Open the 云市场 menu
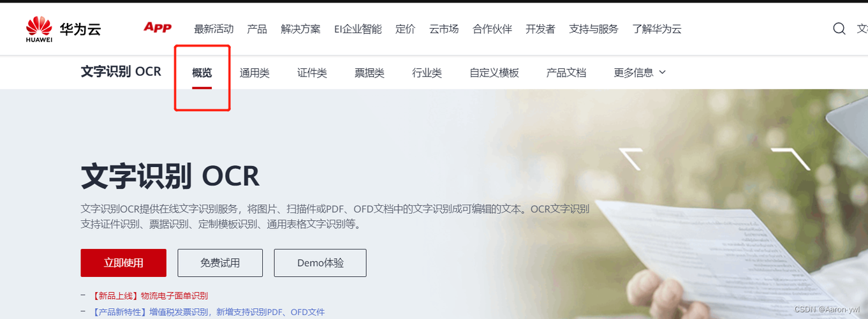The height and width of the screenshot is (319, 868). tap(444, 29)
